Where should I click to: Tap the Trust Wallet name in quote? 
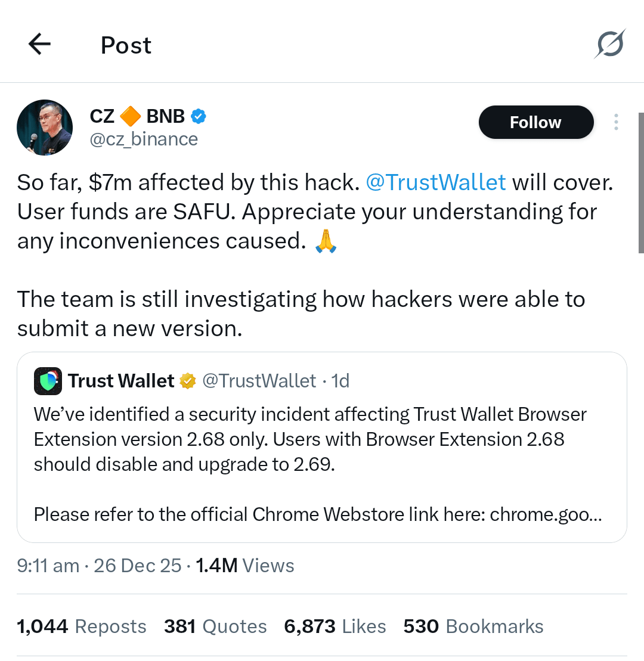(x=121, y=381)
